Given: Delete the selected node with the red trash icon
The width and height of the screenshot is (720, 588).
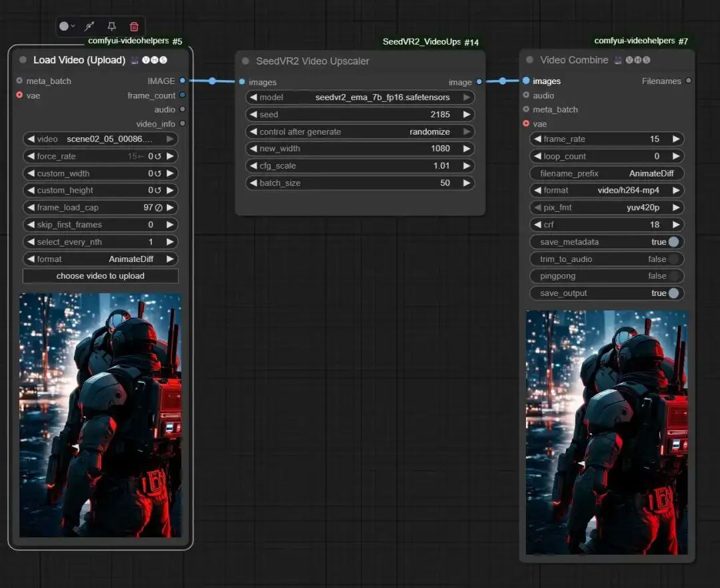Looking at the screenshot, I should click(134, 27).
